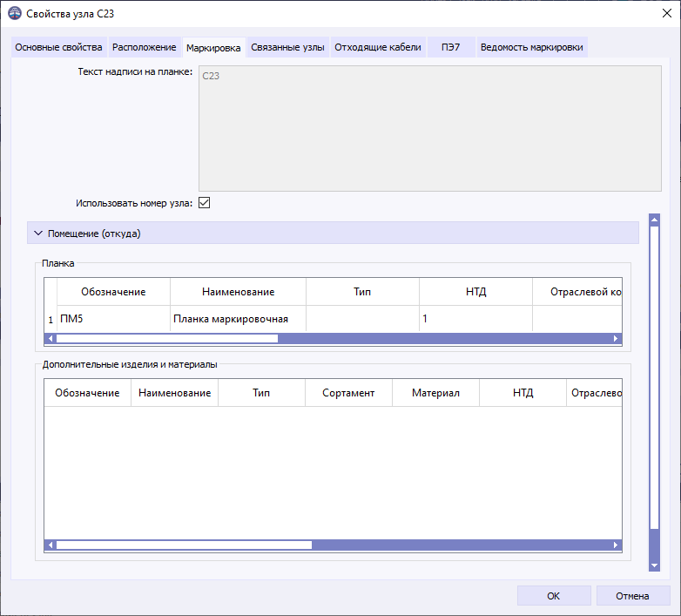Switch to the Расположение tab
This screenshot has height=616, width=681.
(x=145, y=47)
